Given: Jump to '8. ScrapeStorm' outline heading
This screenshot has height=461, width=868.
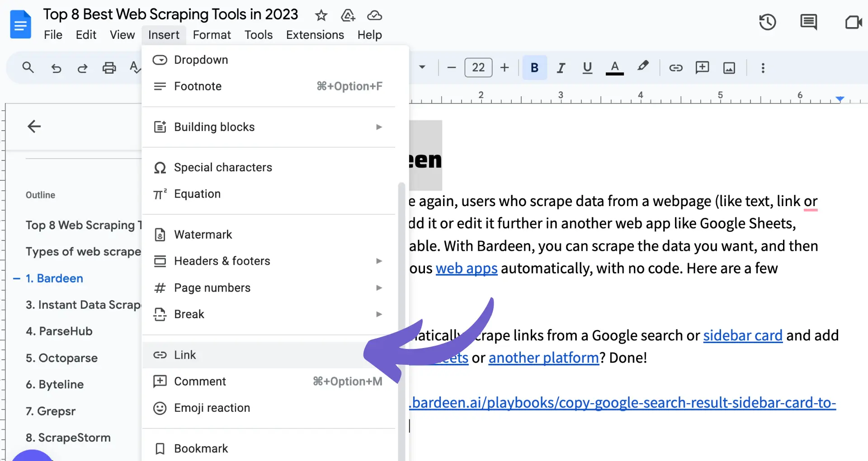Looking at the screenshot, I should [68, 437].
